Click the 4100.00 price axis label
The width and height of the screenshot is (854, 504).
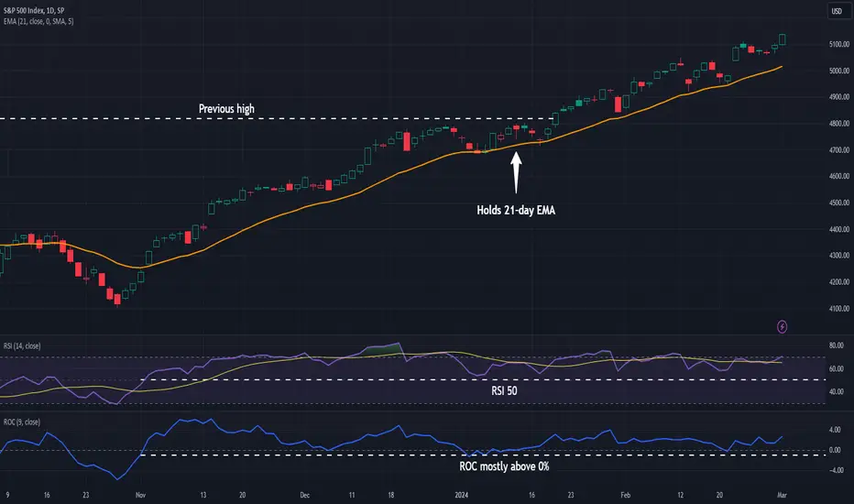[x=838, y=309]
